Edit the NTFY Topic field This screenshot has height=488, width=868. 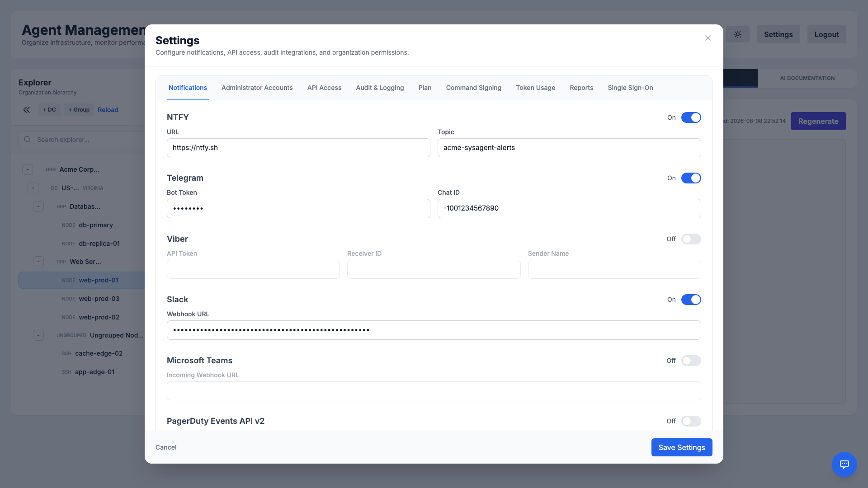[x=569, y=148]
